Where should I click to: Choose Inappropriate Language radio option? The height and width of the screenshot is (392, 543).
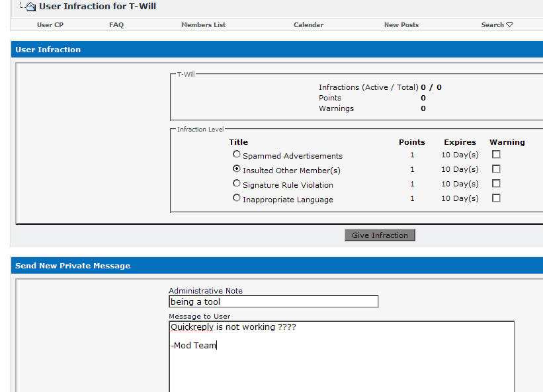(237, 198)
